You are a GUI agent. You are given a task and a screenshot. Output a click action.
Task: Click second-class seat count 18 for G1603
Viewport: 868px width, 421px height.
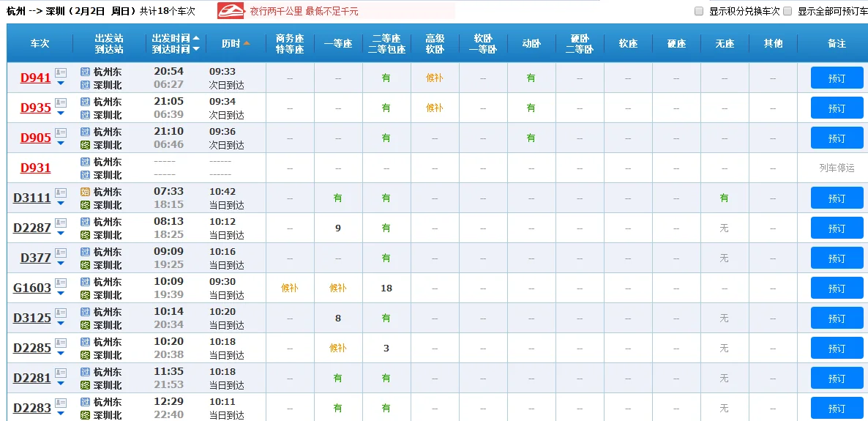(386, 288)
